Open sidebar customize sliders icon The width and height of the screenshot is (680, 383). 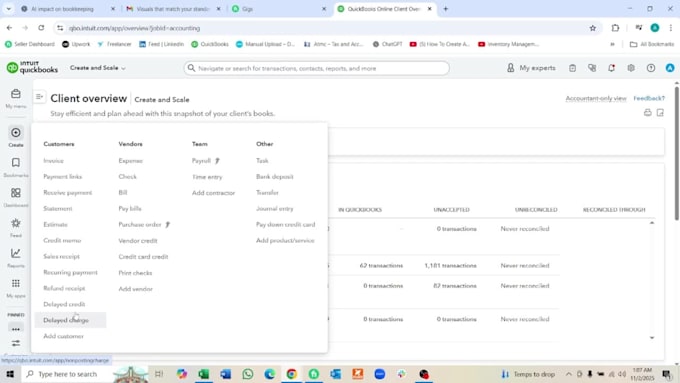[x=16, y=343]
